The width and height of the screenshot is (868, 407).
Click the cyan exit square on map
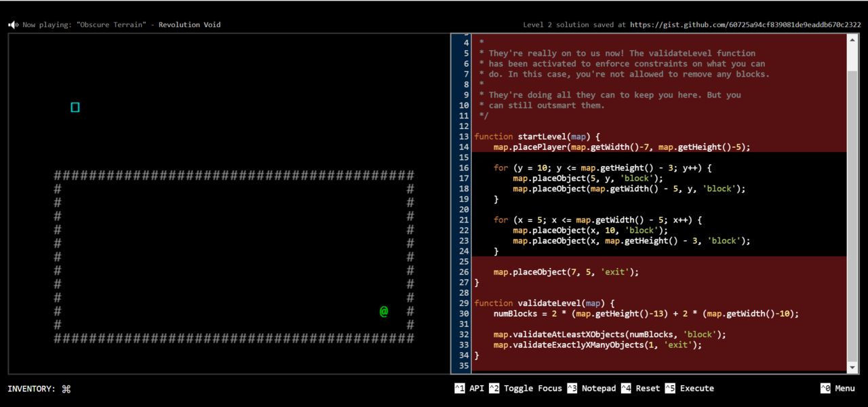75,107
